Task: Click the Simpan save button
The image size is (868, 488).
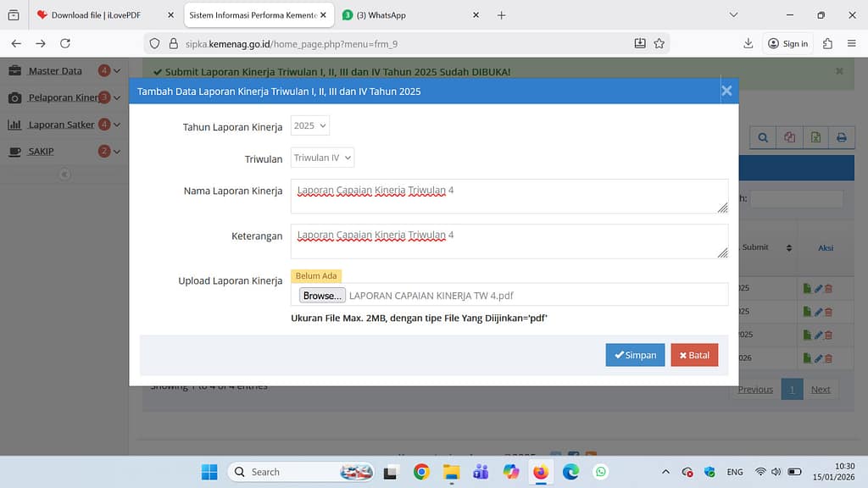Action: [635, 355]
